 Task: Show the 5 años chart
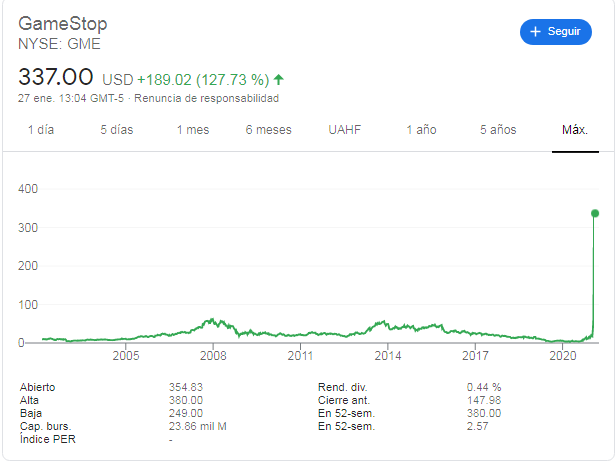pos(497,130)
